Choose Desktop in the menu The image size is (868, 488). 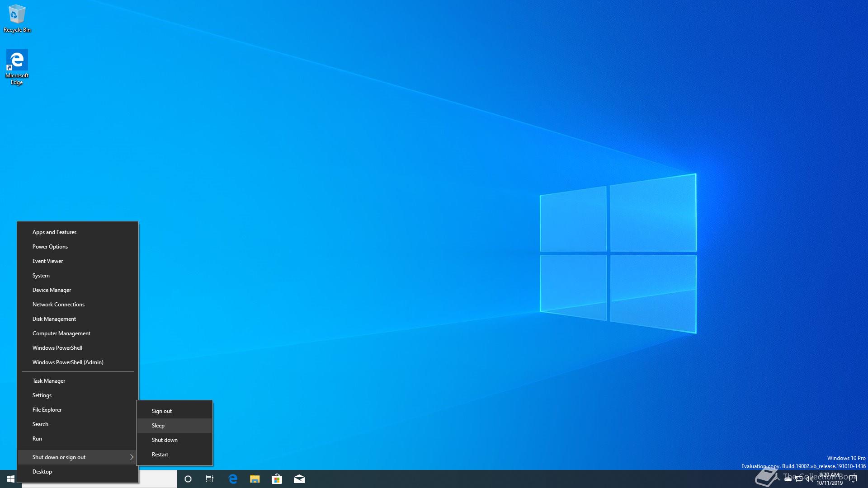78,472
